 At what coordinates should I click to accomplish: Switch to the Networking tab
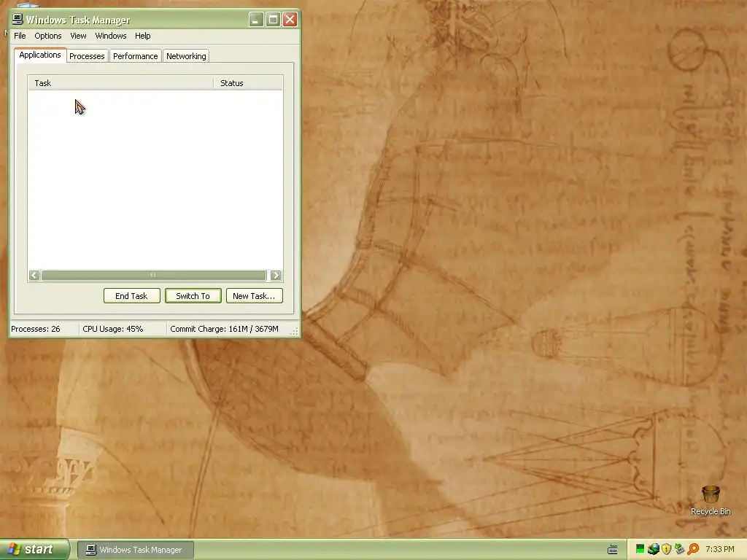(x=186, y=56)
